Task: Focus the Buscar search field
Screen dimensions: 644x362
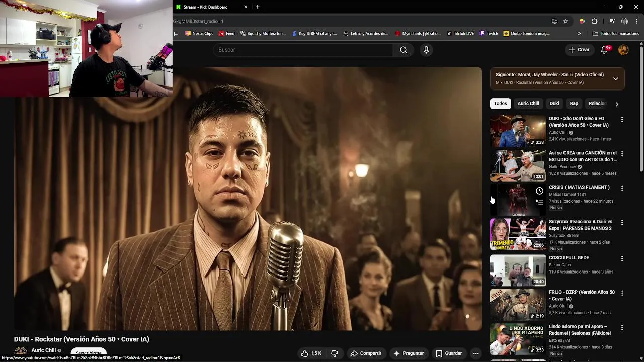Action: [x=303, y=50]
